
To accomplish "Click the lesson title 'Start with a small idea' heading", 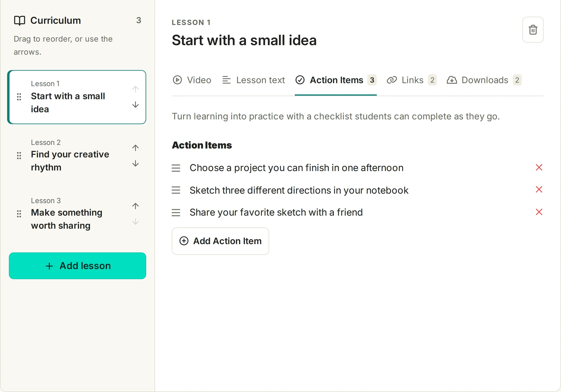I will coord(244,40).
